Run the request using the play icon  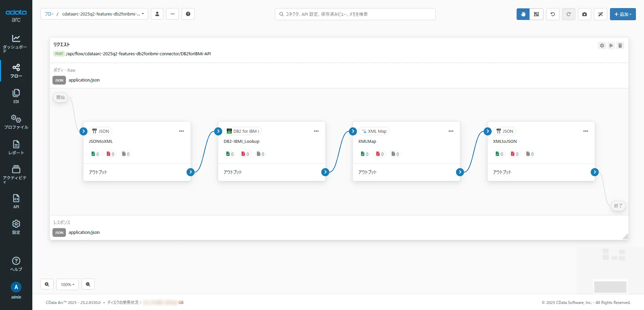pos(611,45)
